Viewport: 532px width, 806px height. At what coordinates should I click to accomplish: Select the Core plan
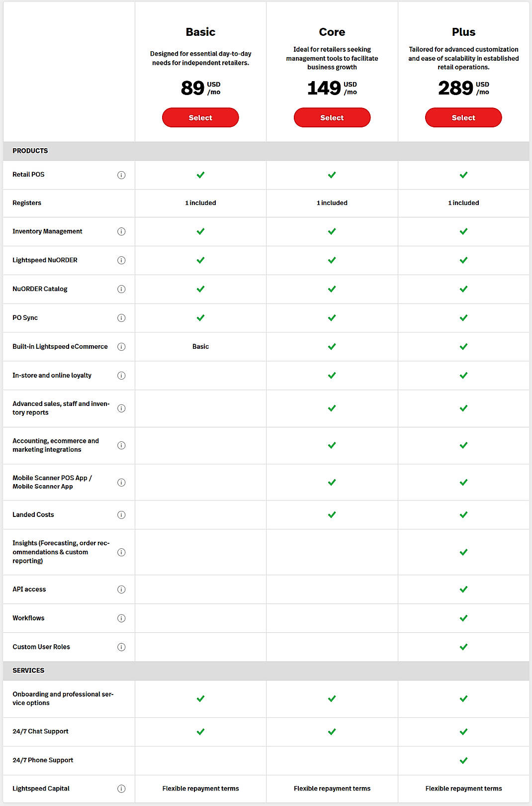point(332,117)
